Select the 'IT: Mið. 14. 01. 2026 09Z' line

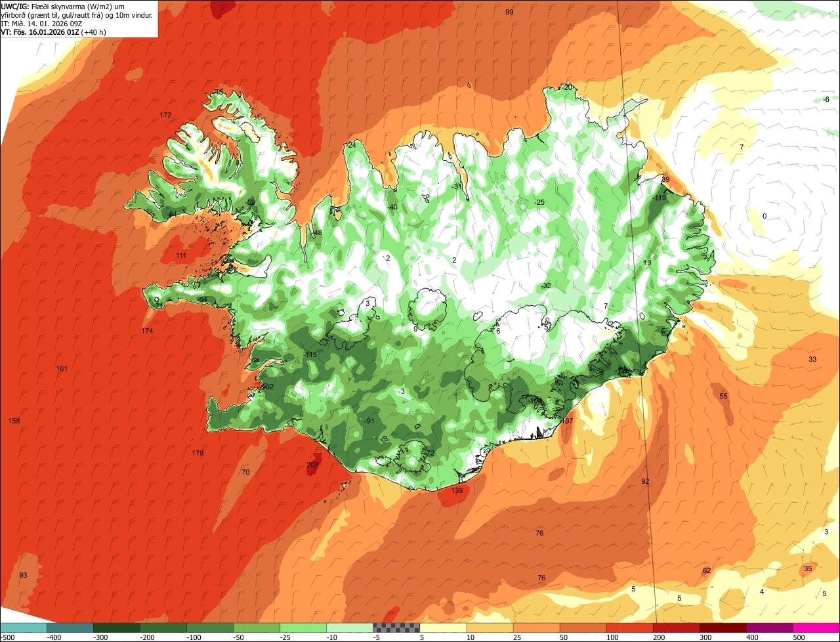(41, 23)
